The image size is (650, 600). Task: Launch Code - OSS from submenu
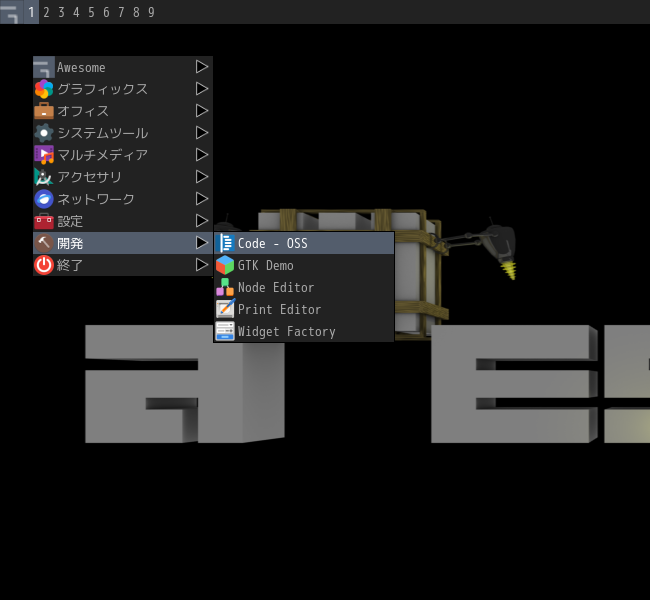pos(304,243)
